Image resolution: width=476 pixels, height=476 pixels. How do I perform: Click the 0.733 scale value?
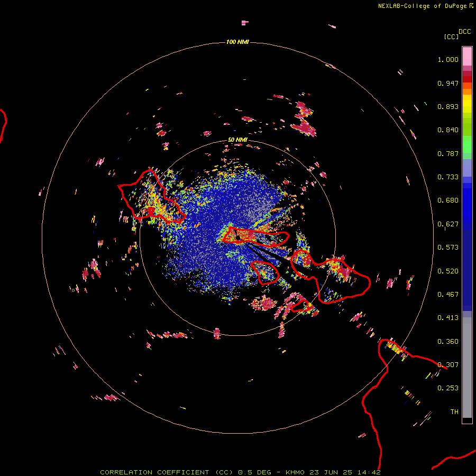click(x=448, y=177)
